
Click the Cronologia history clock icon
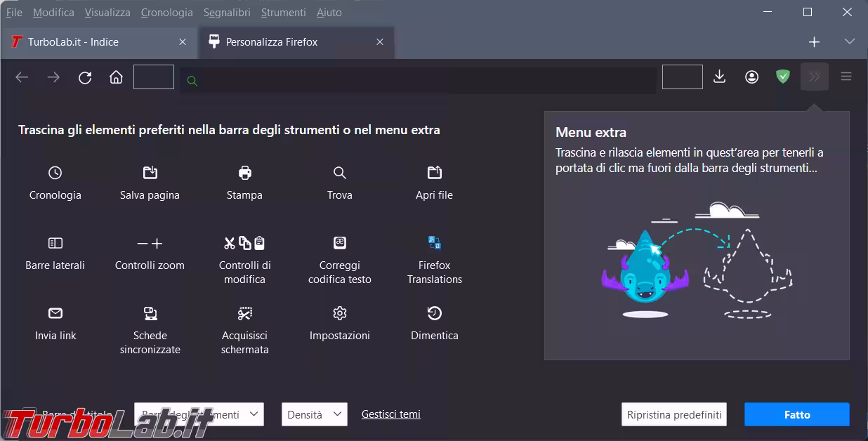pyautogui.click(x=55, y=173)
